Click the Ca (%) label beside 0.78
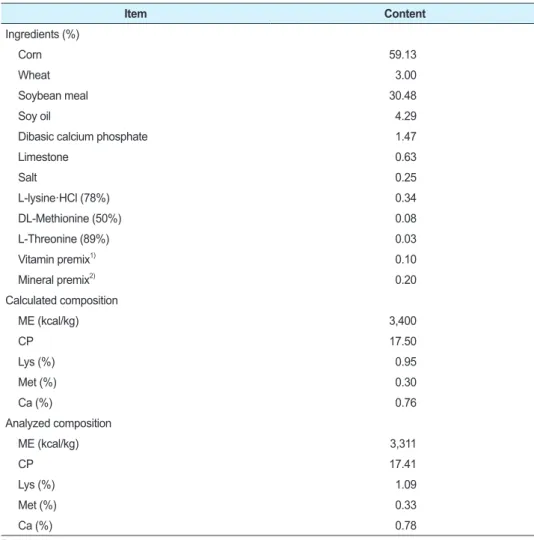The height and width of the screenshot is (540, 534). click(35, 526)
